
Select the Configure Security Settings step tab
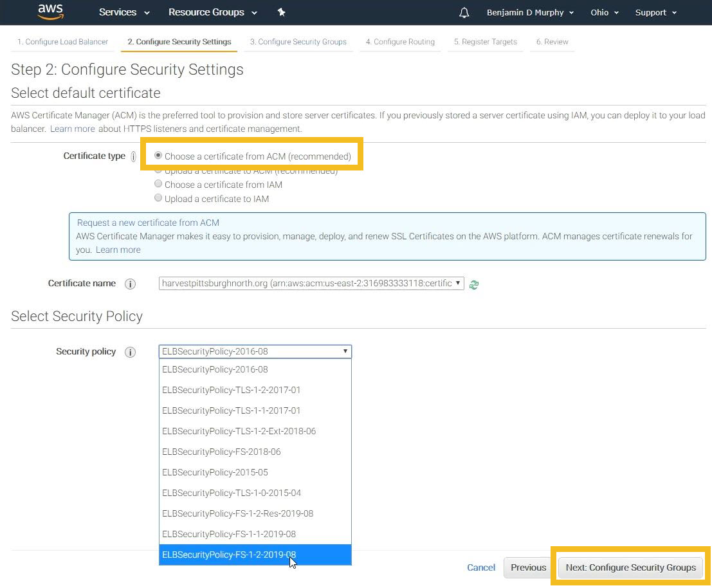coord(179,42)
